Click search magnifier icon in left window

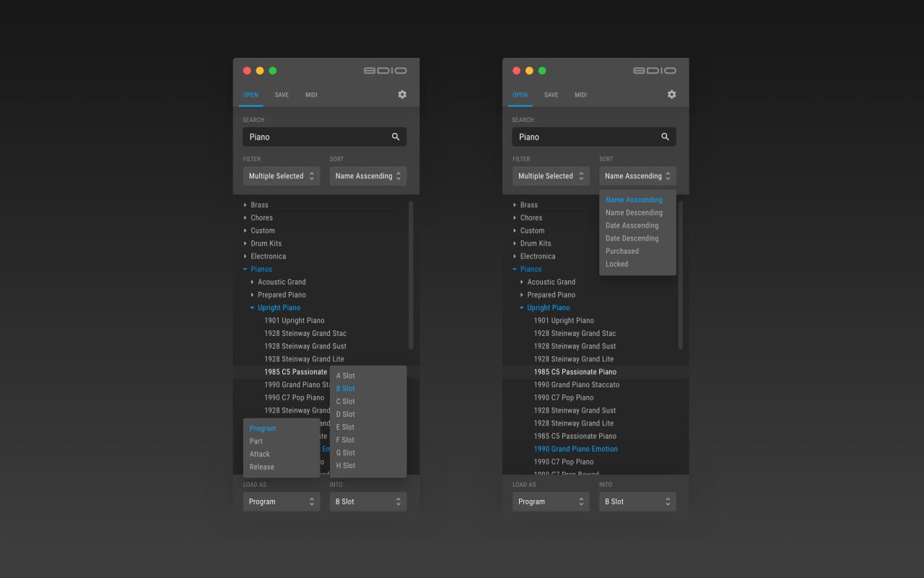click(396, 137)
